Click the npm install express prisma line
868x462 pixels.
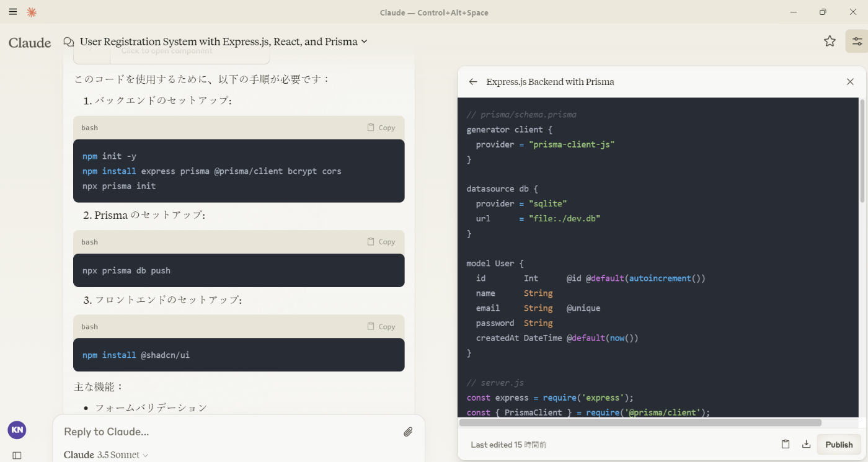click(212, 171)
